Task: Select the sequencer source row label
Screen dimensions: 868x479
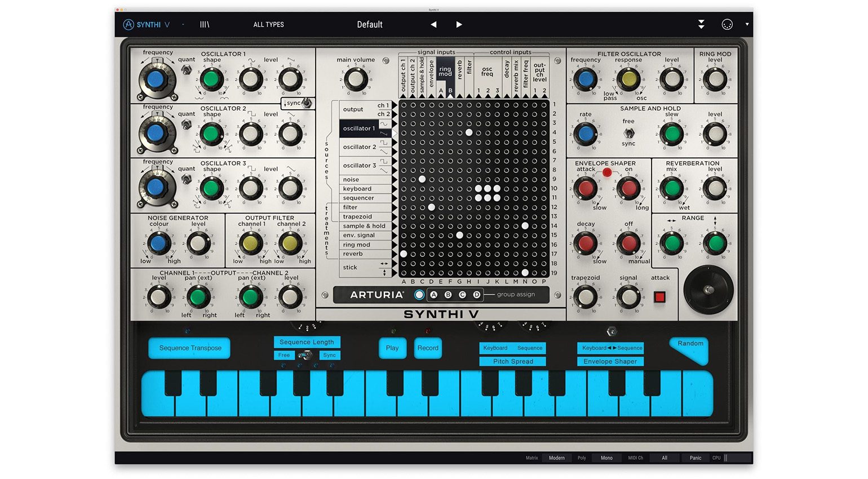Action: pyautogui.click(x=366, y=198)
